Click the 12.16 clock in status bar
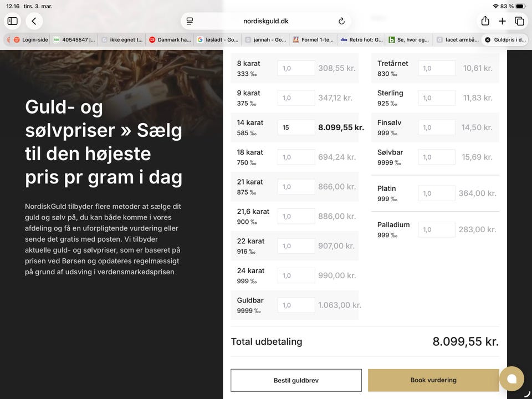Viewport: 532px width, 399px height. [x=13, y=6]
